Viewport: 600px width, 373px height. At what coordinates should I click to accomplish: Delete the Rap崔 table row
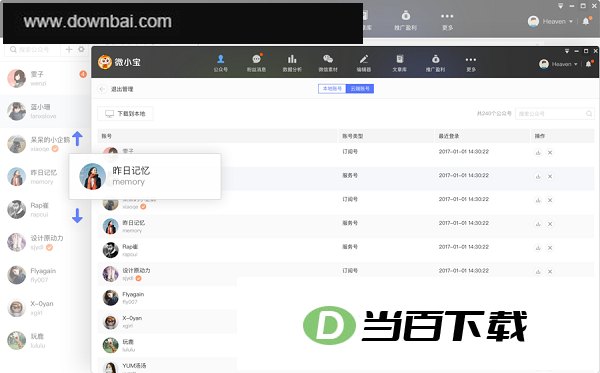click(x=550, y=248)
